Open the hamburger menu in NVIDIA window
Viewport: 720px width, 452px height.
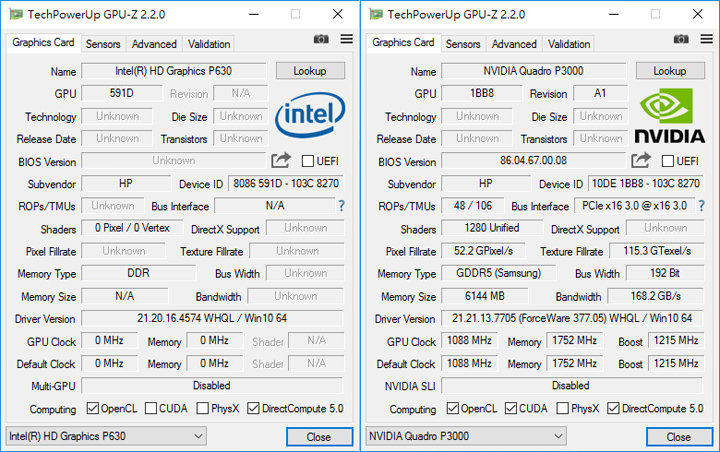point(706,39)
